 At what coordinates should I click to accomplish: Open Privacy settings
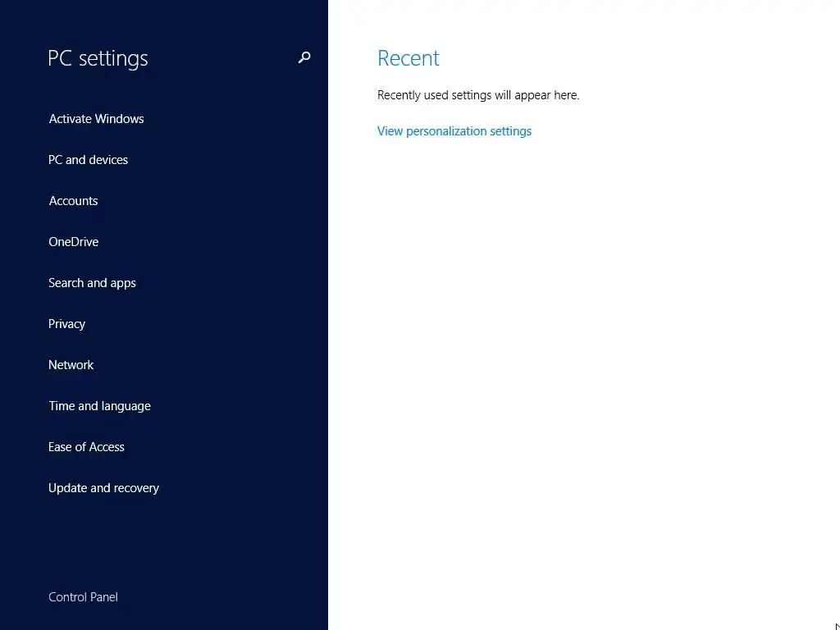coord(66,324)
